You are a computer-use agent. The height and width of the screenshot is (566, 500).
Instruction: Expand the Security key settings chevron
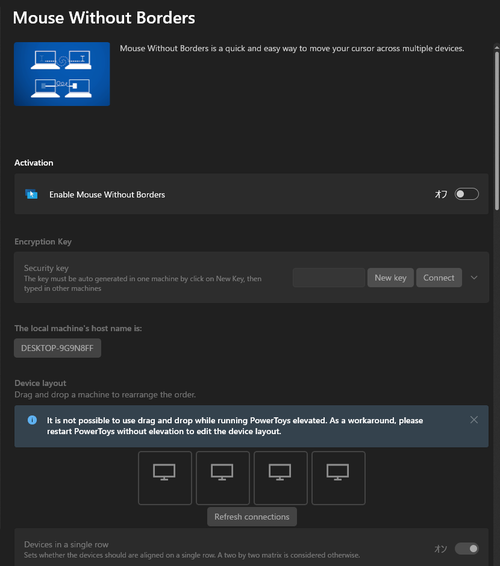coord(474,278)
